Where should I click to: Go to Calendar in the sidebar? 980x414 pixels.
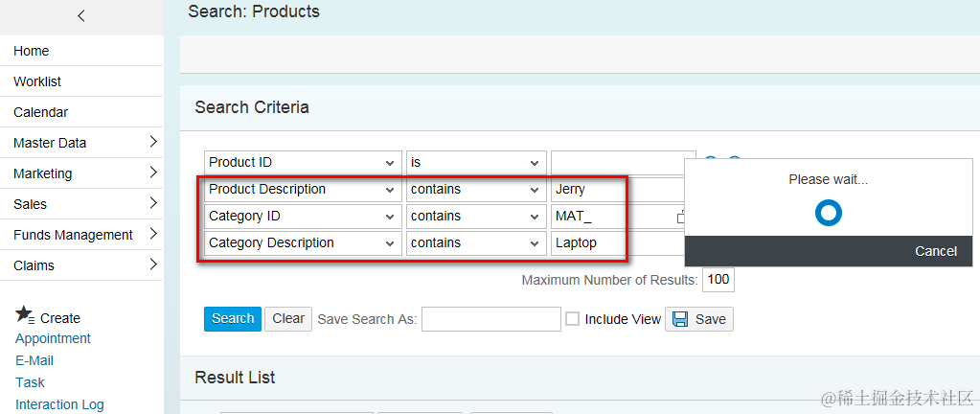40,112
